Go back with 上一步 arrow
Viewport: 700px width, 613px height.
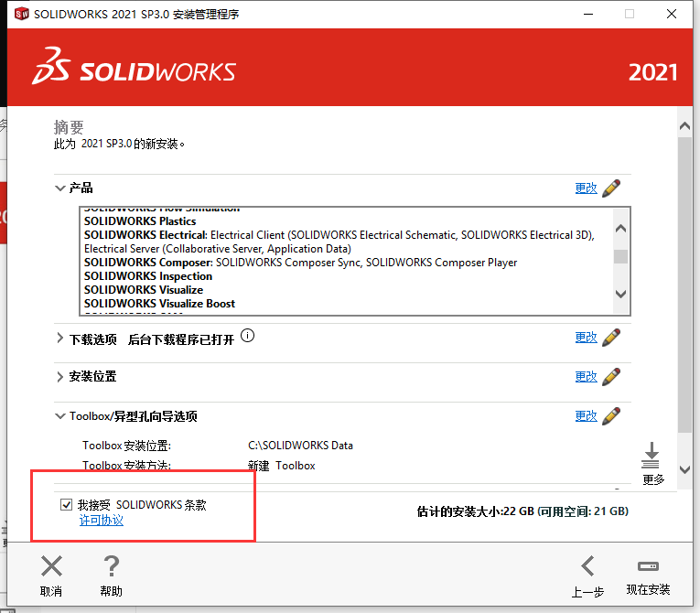click(x=587, y=566)
